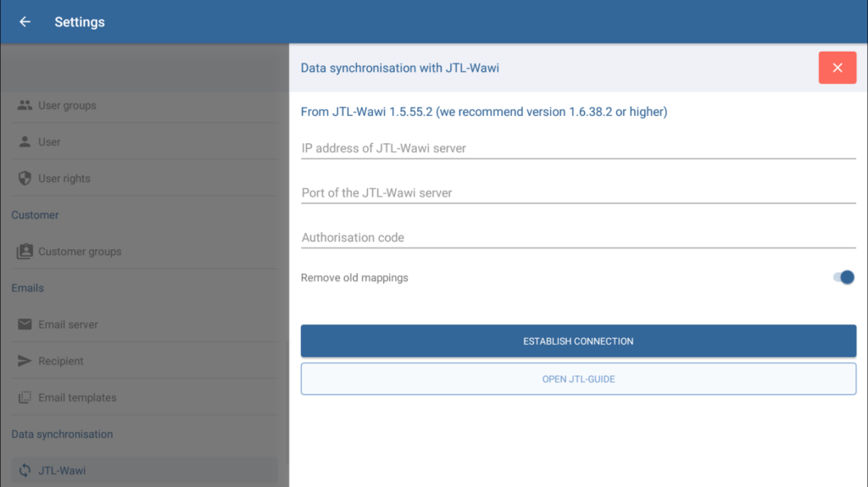This screenshot has width=868, height=487.
Task: Select JTL-Wawi in the settings sidebar
Action: (62, 470)
